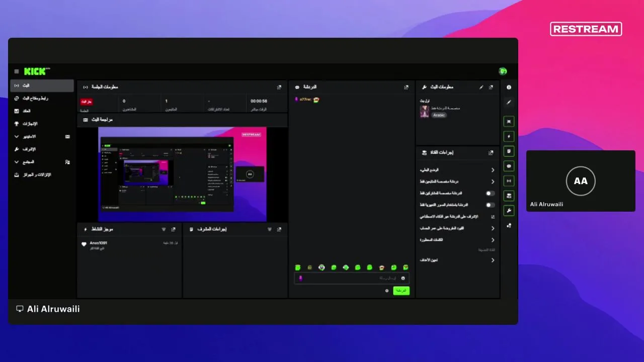
Task: Toggle Session Info widget in right toolbar
Action: tap(509, 180)
